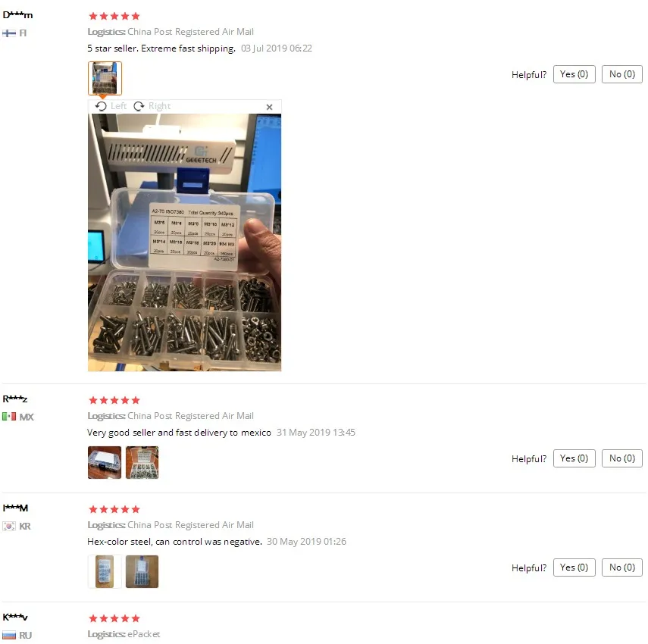648x644 pixels.
Task: Vote No on R***z's Mexico review
Action: click(622, 458)
